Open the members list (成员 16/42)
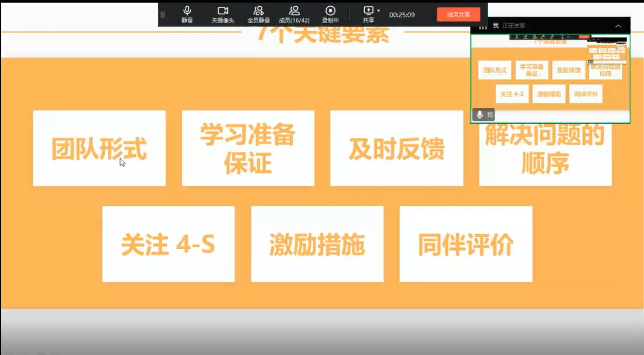The width and height of the screenshot is (644, 355). [294, 14]
